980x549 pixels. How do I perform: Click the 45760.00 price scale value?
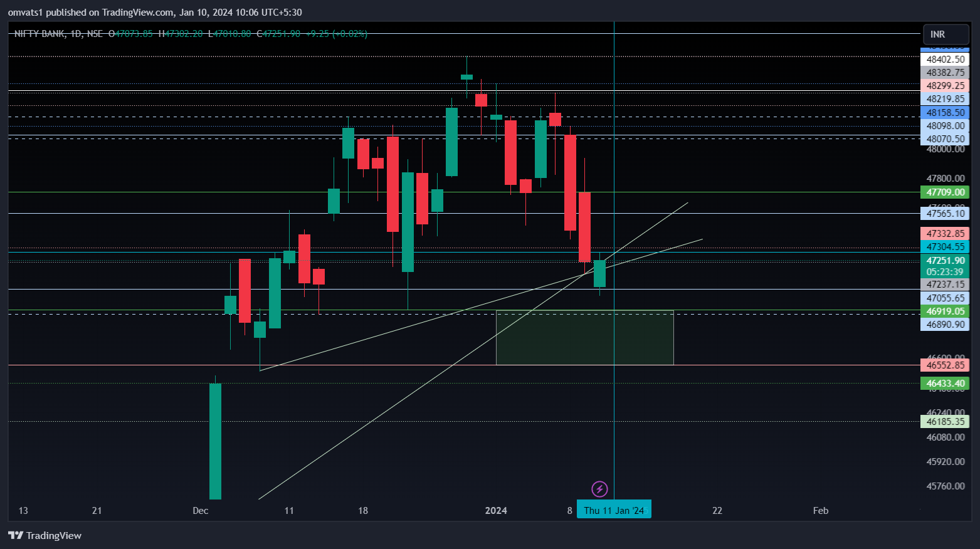(946, 486)
